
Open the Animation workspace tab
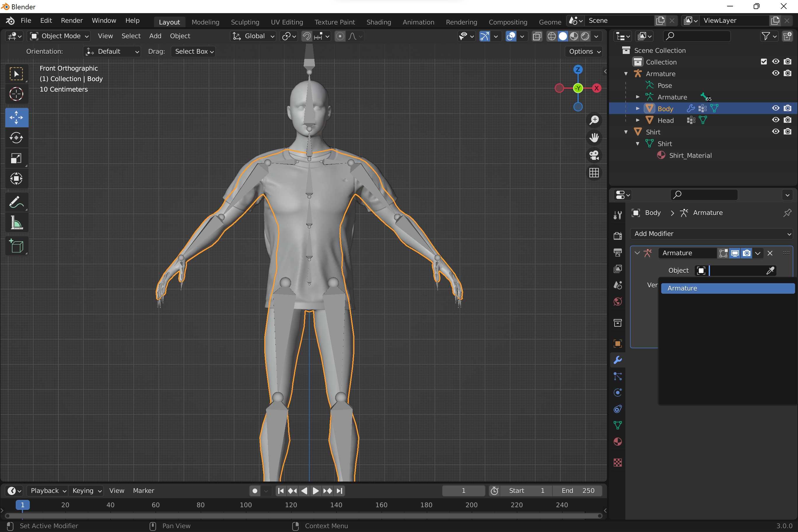click(418, 22)
